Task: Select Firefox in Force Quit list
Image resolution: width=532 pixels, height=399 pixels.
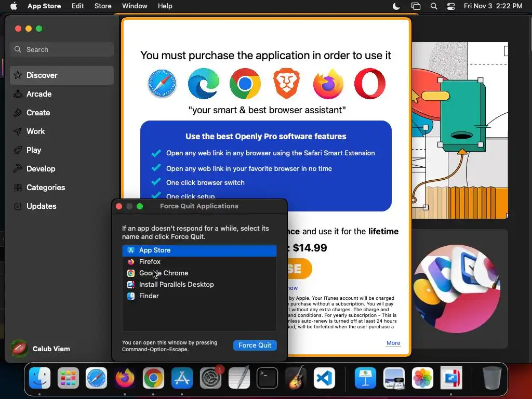Action: pyautogui.click(x=199, y=262)
